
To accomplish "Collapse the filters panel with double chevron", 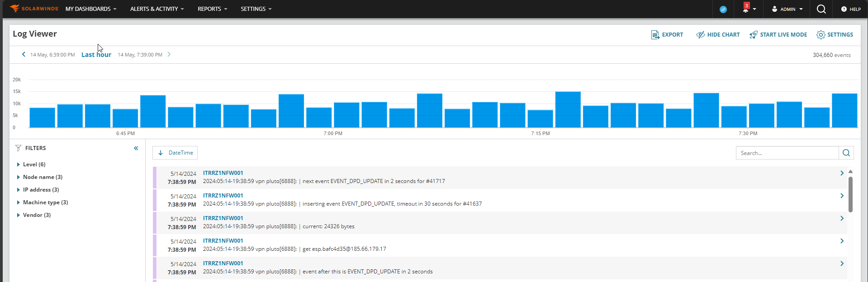I will pos(136,148).
